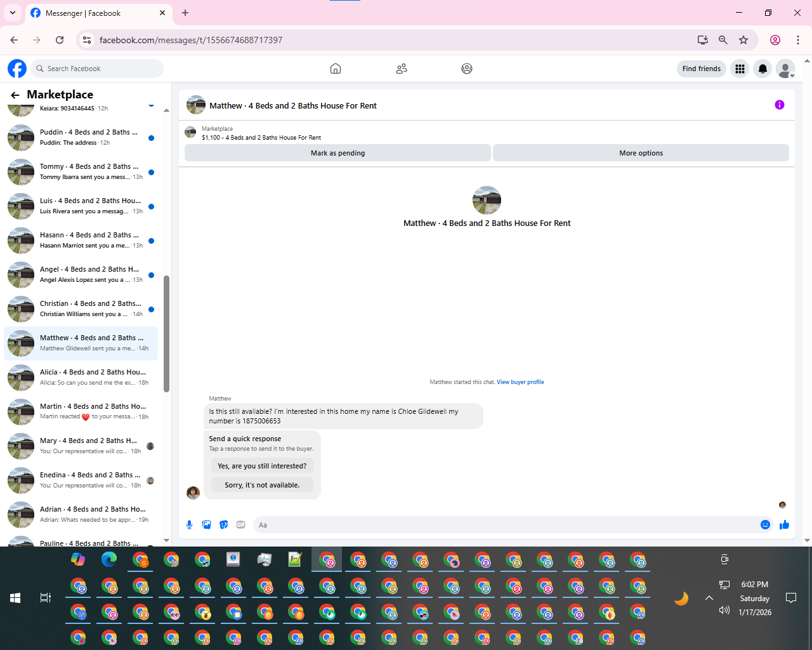The width and height of the screenshot is (812, 650).
Task: Open Luis conversation in the list
Action: [x=81, y=206]
